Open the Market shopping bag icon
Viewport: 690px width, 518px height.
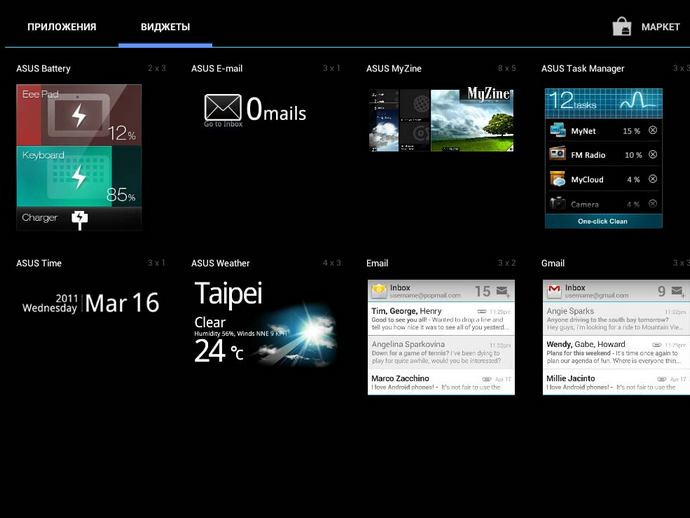[x=622, y=27]
